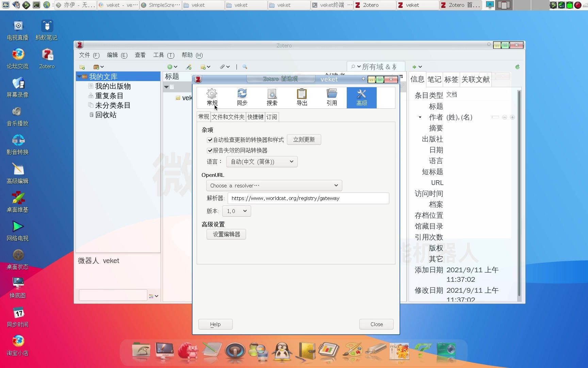Collapse the item row triangle in items list

[166, 87]
